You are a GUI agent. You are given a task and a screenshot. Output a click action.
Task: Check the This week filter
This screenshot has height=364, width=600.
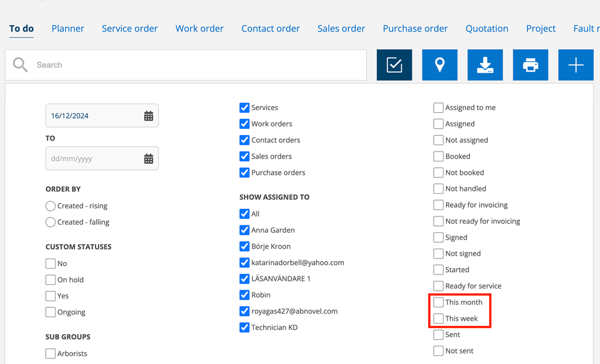[438, 318]
